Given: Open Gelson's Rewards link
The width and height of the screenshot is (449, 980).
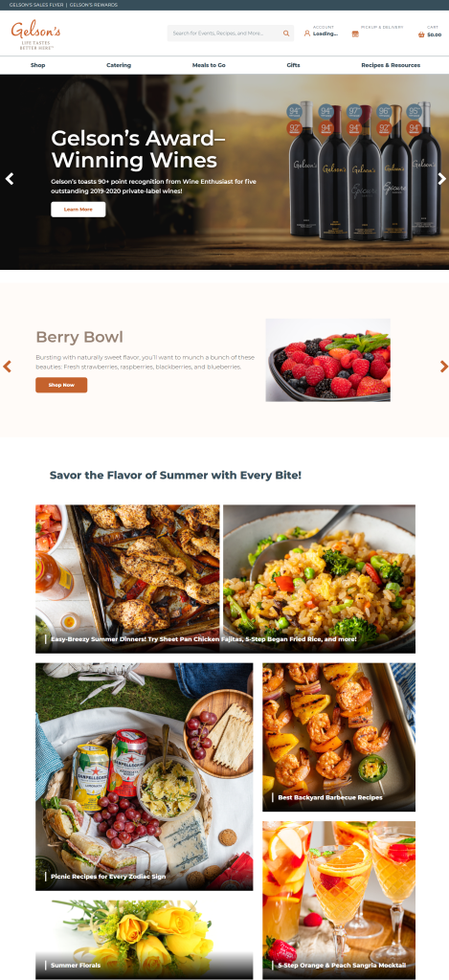Looking at the screenshot, I should point(93,5).
